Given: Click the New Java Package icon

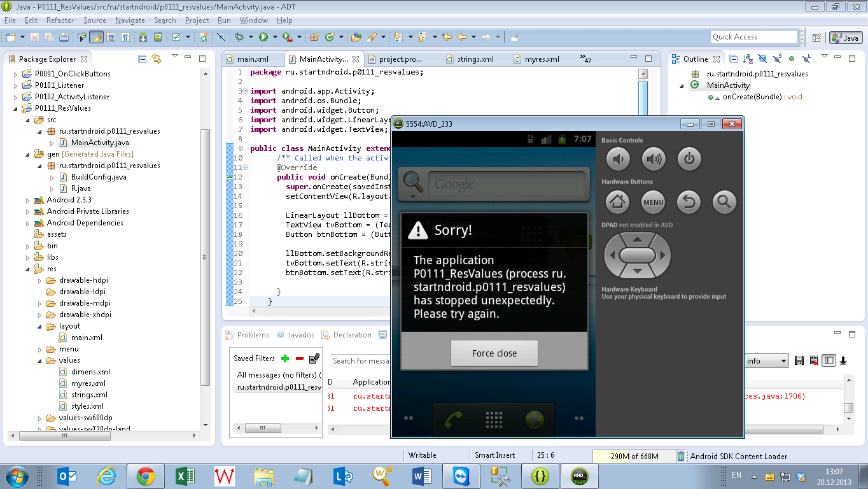Looking at the screenshot, I should click(x=314, y=37).
